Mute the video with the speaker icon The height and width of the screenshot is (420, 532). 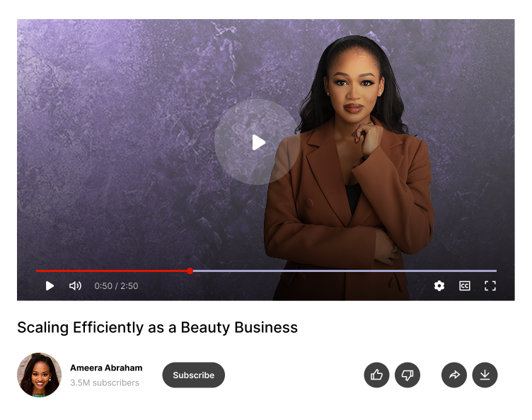coord(75,285)
